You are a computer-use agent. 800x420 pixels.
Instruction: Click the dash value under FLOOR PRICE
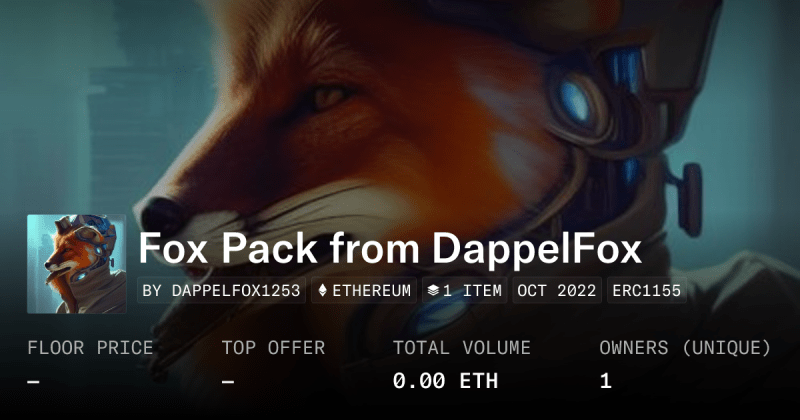(x=34, y=381)
